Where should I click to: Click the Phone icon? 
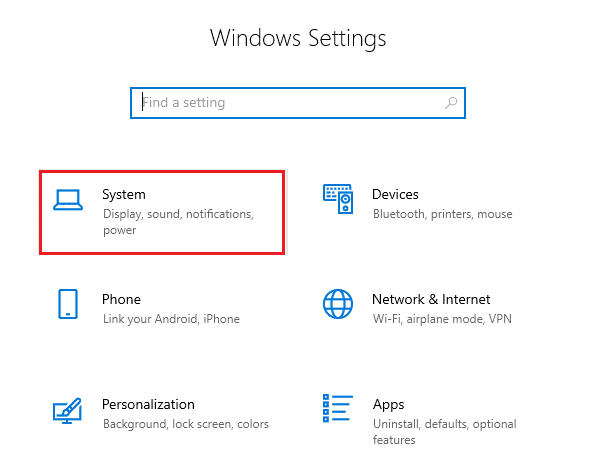coord(68,305)
